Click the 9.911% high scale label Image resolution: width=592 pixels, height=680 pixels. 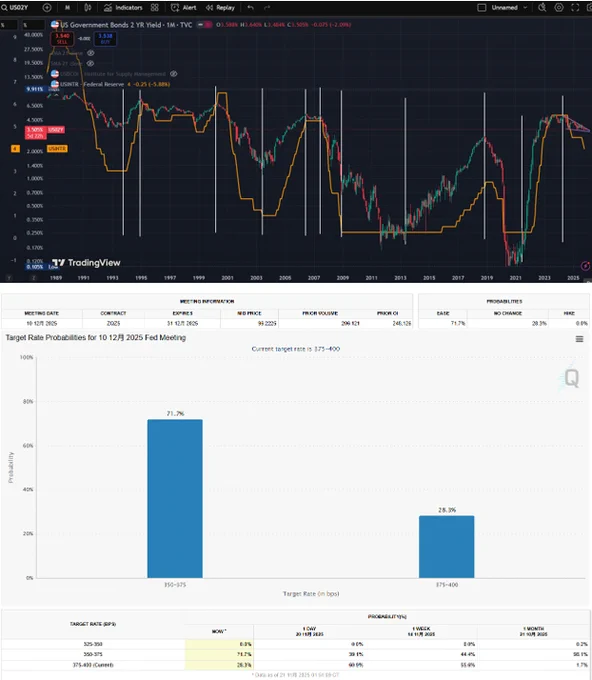pos(35,89)
